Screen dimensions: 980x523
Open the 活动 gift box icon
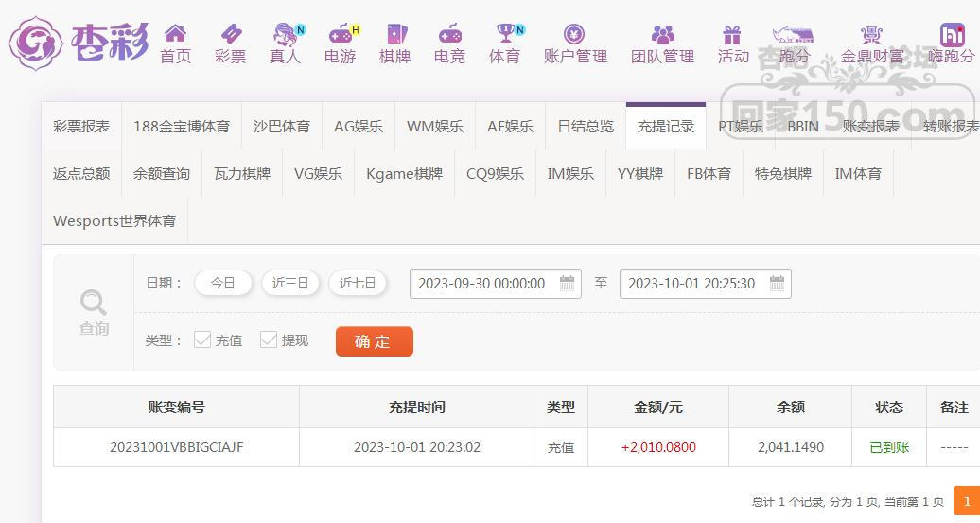[732, 34]
